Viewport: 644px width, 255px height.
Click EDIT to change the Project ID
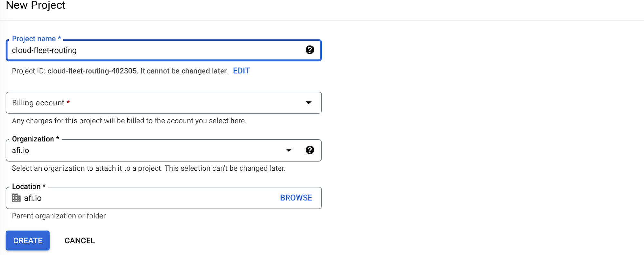pos(241,71)
